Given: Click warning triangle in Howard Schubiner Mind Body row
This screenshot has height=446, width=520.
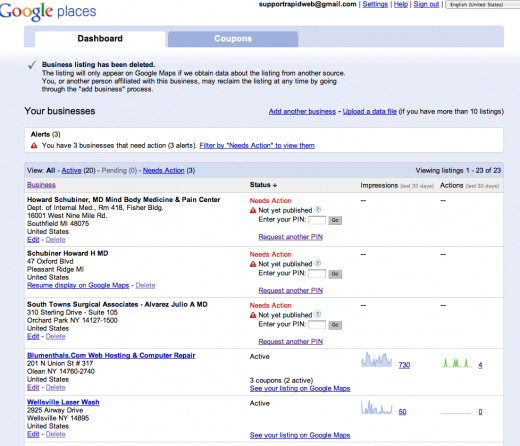Looking at the screenshot, I should pyautogui.click(x=253, y=210).
